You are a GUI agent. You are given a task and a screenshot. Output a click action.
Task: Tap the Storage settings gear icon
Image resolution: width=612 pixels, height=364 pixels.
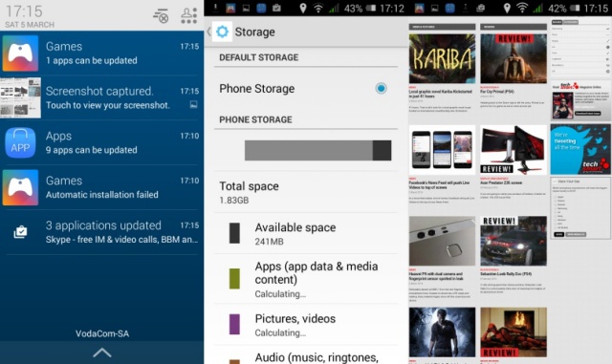tap(222, 32)
